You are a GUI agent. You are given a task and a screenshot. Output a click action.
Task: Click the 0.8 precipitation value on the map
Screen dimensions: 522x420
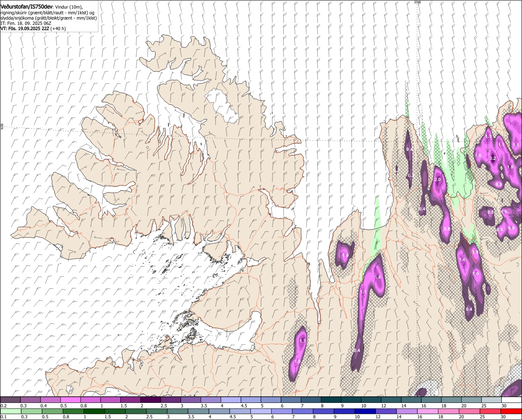[x=447, y=229]
